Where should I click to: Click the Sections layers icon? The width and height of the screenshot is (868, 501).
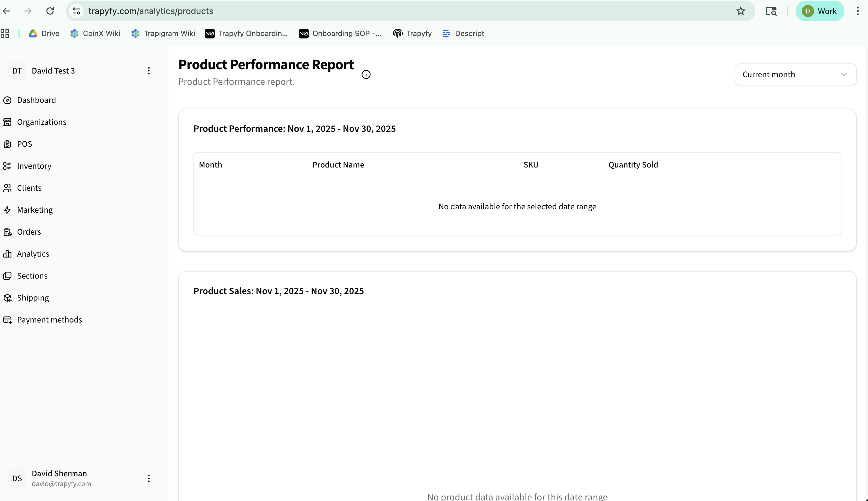[7, 276]
